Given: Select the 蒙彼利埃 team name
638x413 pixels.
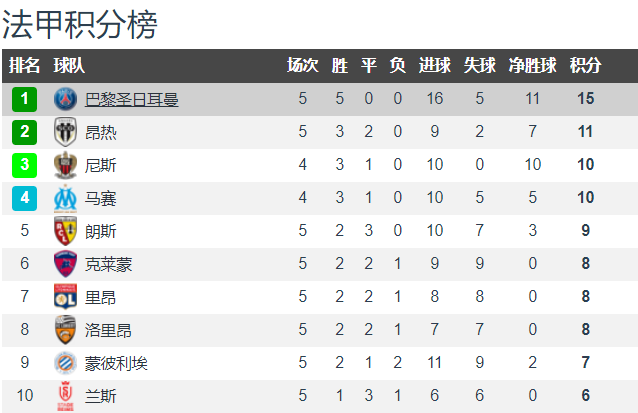Looking at the screenshot, I should tap(116, 363).
